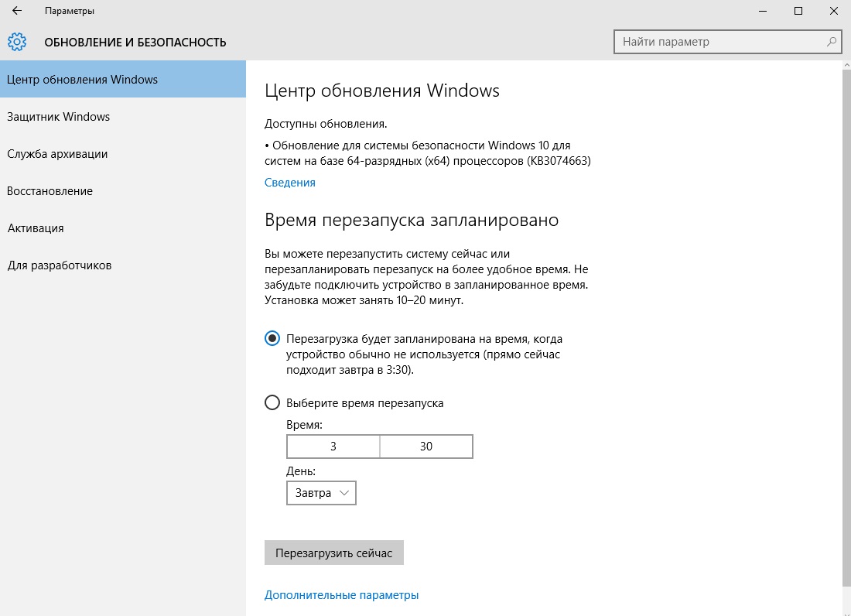
Task: Click the search magnifier icon
Action: pos(832,42)
